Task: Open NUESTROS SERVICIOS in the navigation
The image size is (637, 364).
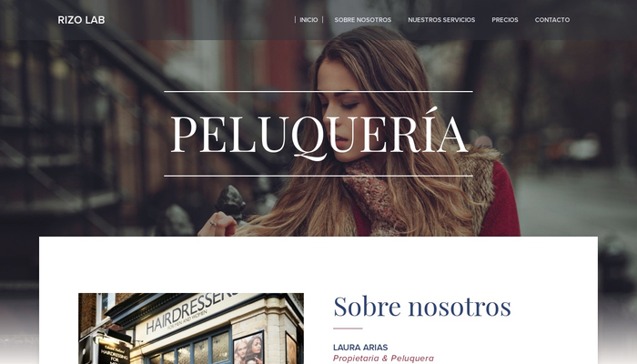Action: [441, 20]
